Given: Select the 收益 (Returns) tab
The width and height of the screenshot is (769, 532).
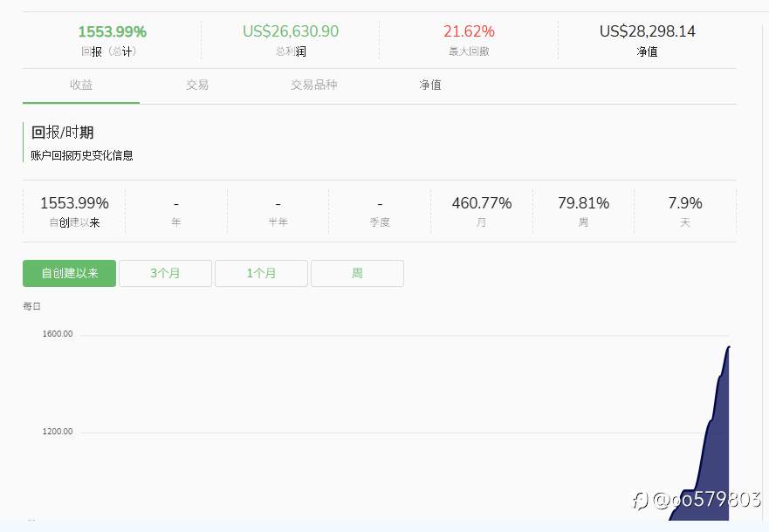Looking at the screenshot, I should pyautogui.click(x=81, y=85).
